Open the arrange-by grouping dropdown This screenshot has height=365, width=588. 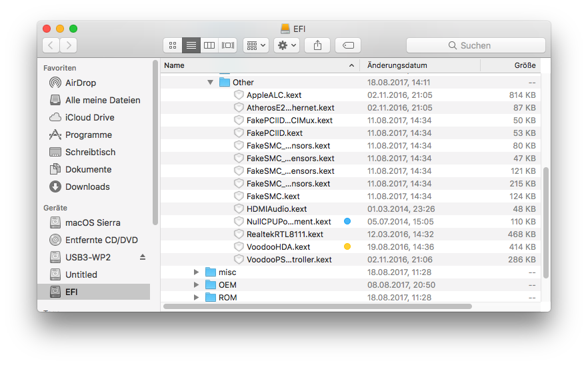coord(256,45)
